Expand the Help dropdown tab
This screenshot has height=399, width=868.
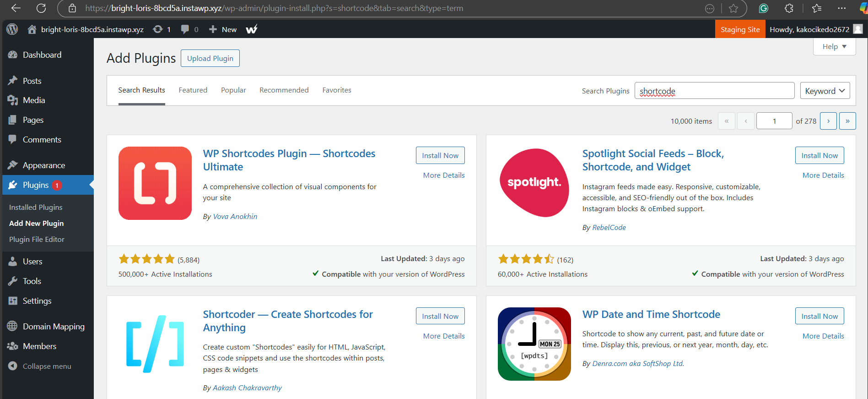click(834, 47)
